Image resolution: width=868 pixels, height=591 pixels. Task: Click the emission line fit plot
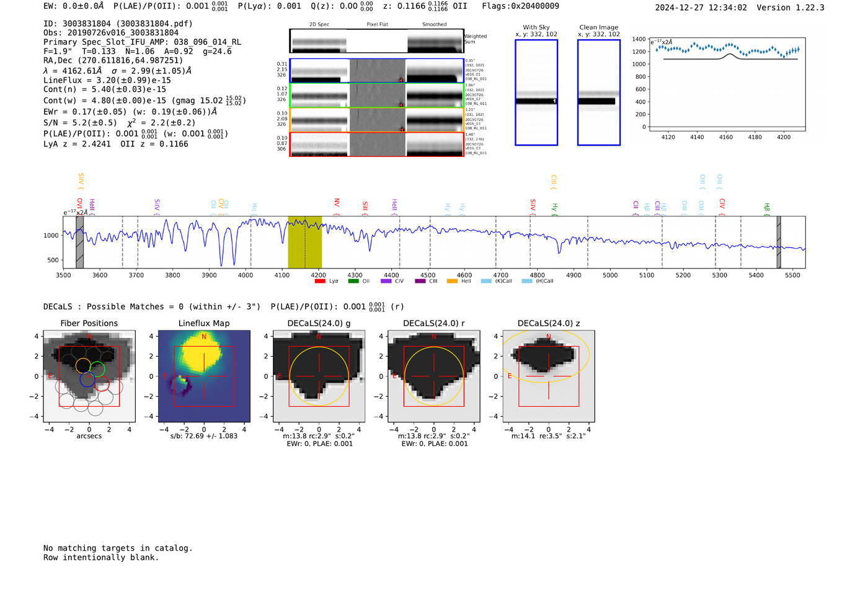(x=727, y=83)
